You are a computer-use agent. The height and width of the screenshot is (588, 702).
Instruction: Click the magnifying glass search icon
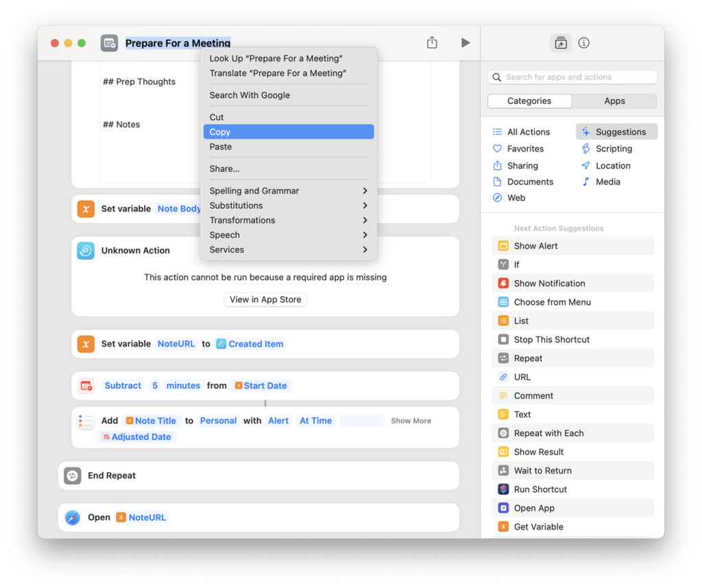tap(496, 77)
